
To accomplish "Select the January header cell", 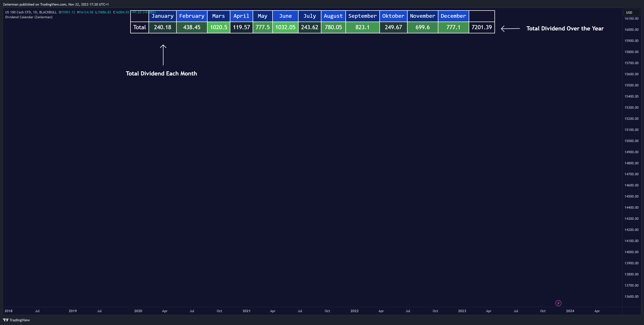I will (x=162, y=16).
